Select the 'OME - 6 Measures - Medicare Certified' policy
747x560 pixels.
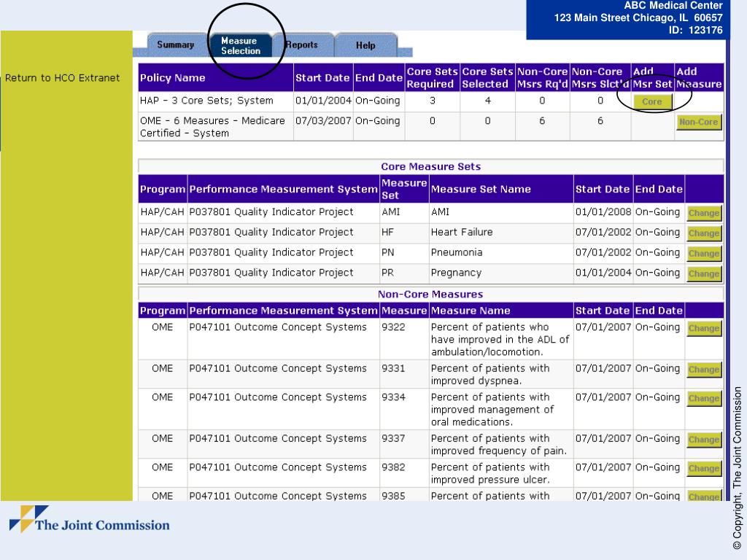(212, 127)
